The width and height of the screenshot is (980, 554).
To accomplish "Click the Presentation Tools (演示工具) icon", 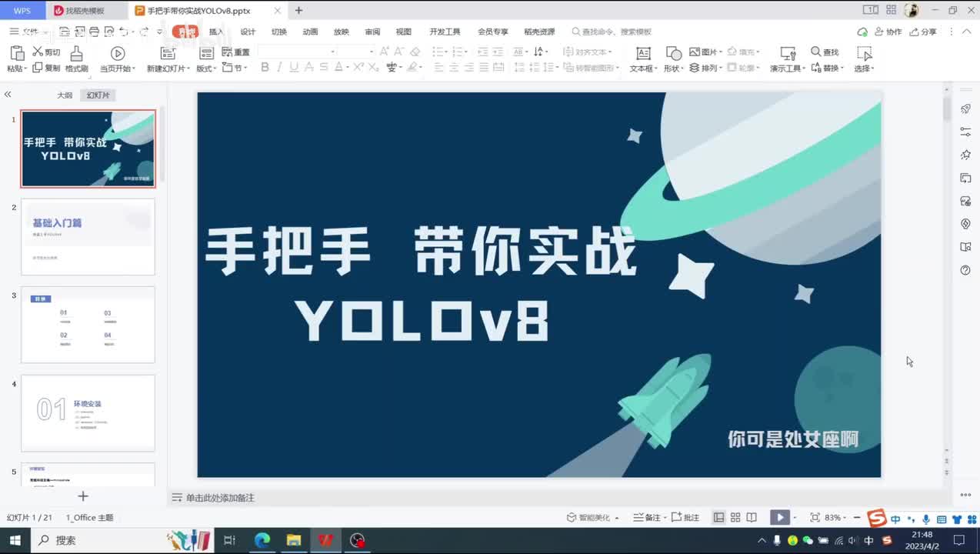I will [x=788, y=53].
